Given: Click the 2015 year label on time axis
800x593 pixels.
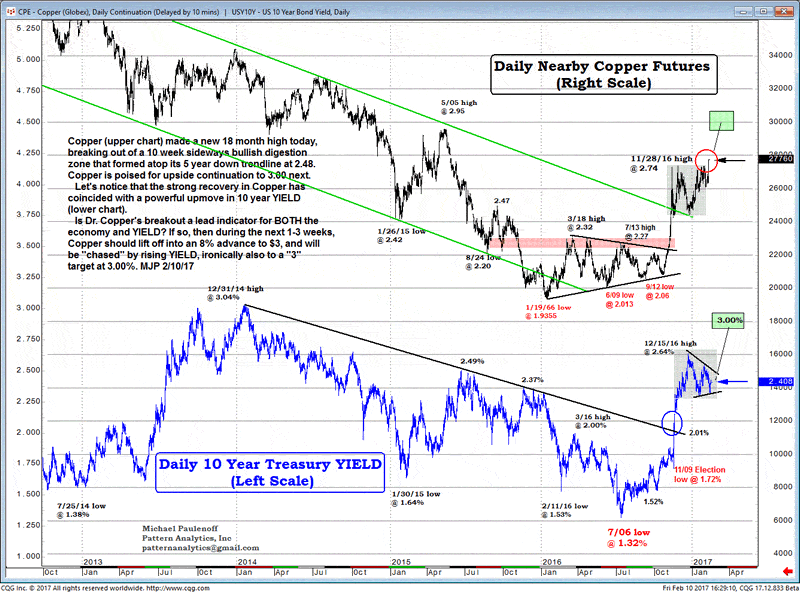Looking at the screenshot, I should tap(401, 562).
